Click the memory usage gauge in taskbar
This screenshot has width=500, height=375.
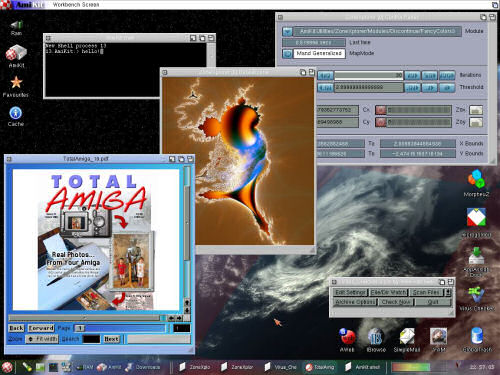[x=411, y=367]
